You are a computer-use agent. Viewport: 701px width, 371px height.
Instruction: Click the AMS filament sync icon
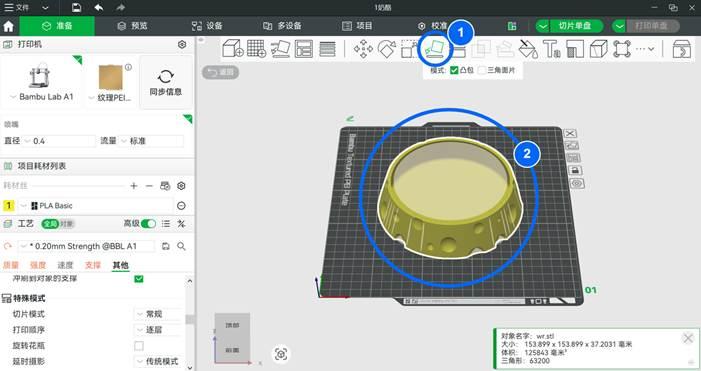165,186
